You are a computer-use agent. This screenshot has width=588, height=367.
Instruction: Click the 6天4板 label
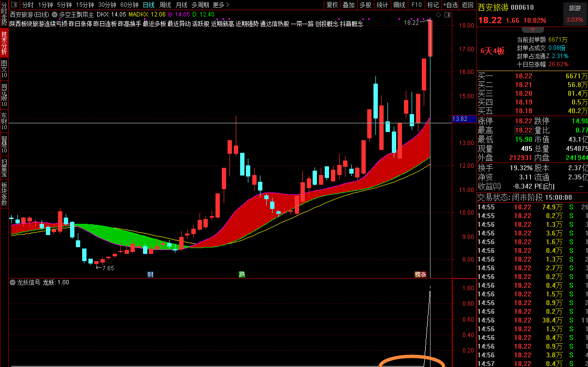coord(492,51)
